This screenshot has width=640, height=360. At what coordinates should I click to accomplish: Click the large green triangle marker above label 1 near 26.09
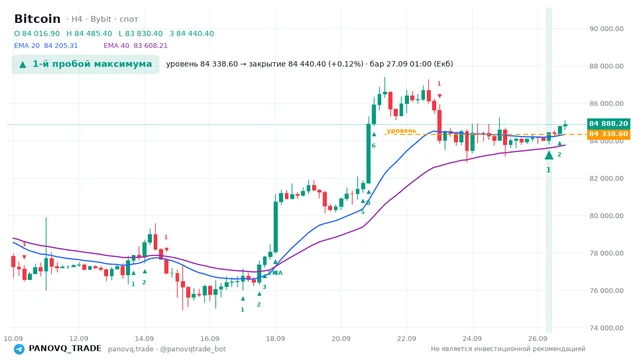coord(549,155)
